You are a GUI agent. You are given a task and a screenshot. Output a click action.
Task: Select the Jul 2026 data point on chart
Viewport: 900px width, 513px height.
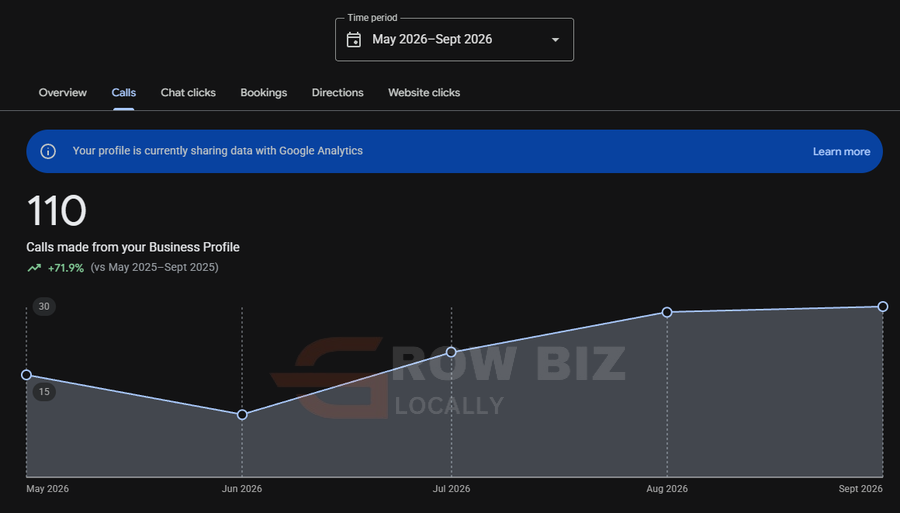click(451, 352)
